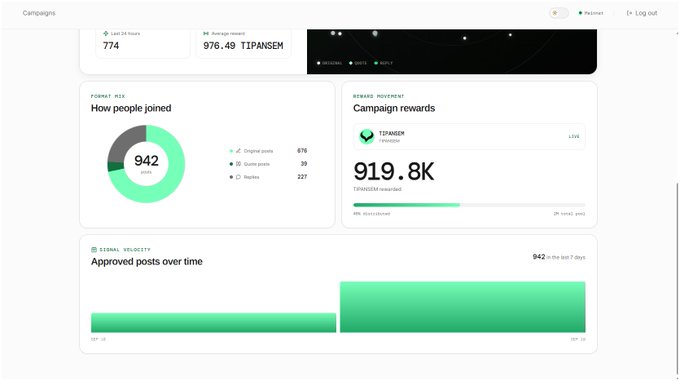This screenshot has width=680, height=381.
Task: Click the Original posts pencil icon
Action: point(238,151)
